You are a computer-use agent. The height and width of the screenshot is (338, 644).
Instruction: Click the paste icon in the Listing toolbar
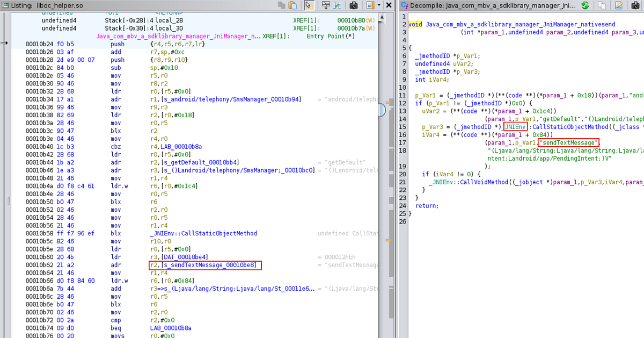tap(291, 4)
